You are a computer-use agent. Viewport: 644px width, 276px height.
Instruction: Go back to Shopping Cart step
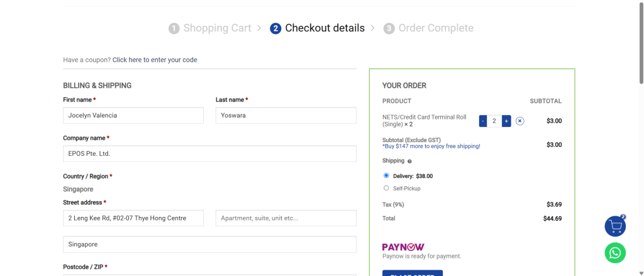tap(217, 28)
